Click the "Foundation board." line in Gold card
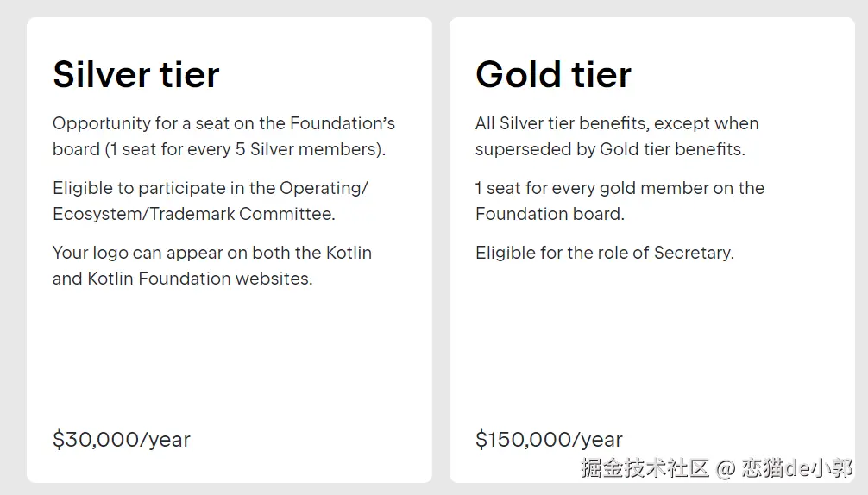 (x=550, y=214)
